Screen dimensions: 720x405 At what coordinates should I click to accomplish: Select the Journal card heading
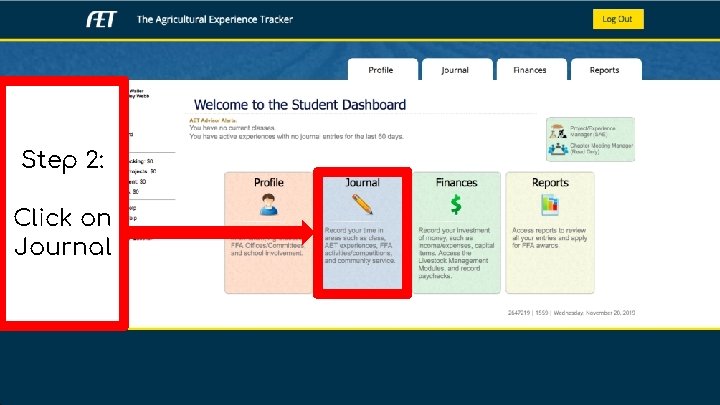(362, 183)
